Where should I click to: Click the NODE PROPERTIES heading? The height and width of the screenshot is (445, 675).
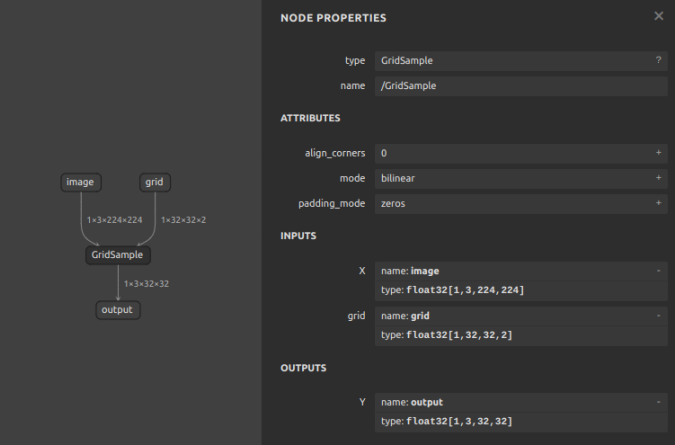[x=333, y=18]
